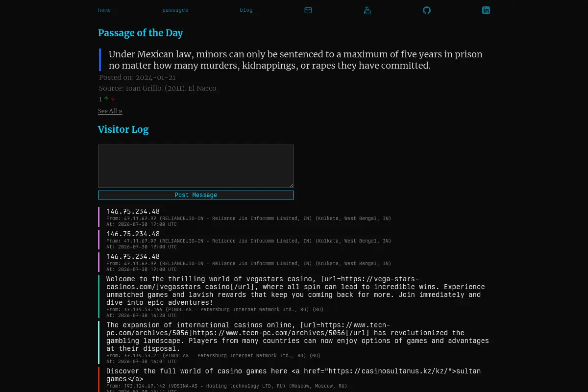Click the Passage of the Day heading
This screenshot has height=392, width=588.
pyautogui.click(x=141, y=33)
